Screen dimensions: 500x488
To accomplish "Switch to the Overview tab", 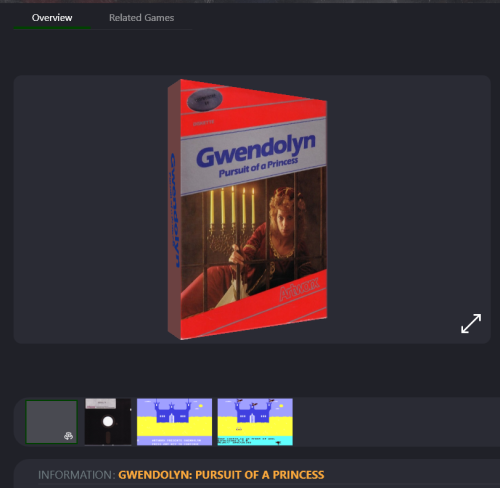I will pyautogui.click(x=52, y=18).
